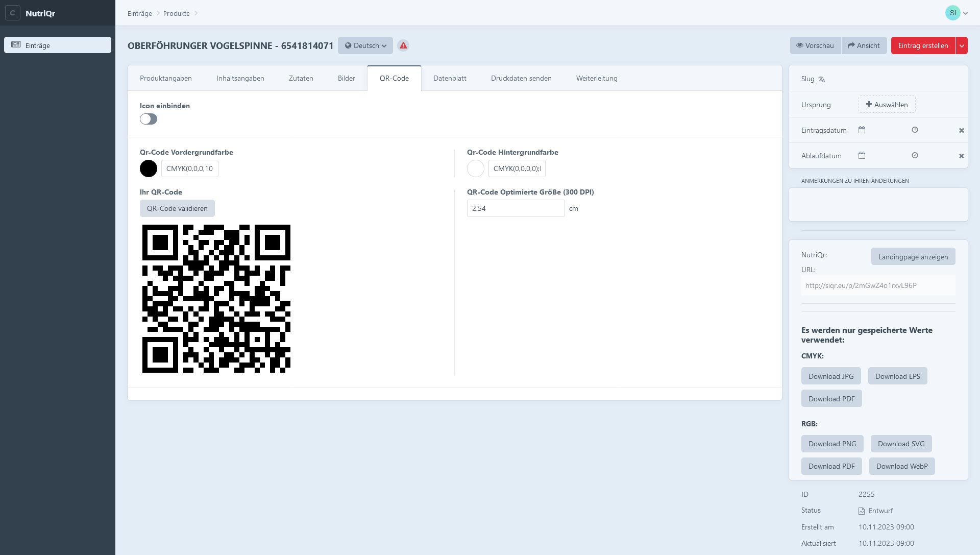
Task: Open the Ablaufdatum clock time picker
Action: pos(915,156)
